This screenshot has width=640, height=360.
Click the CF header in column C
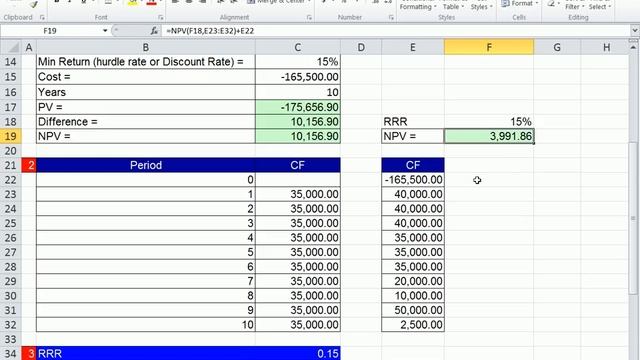298,165
